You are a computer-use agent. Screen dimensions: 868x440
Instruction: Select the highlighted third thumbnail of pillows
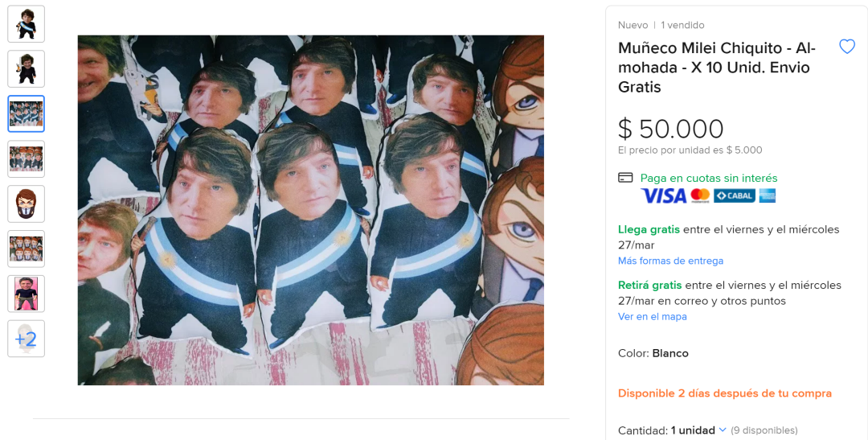(26, 113)
